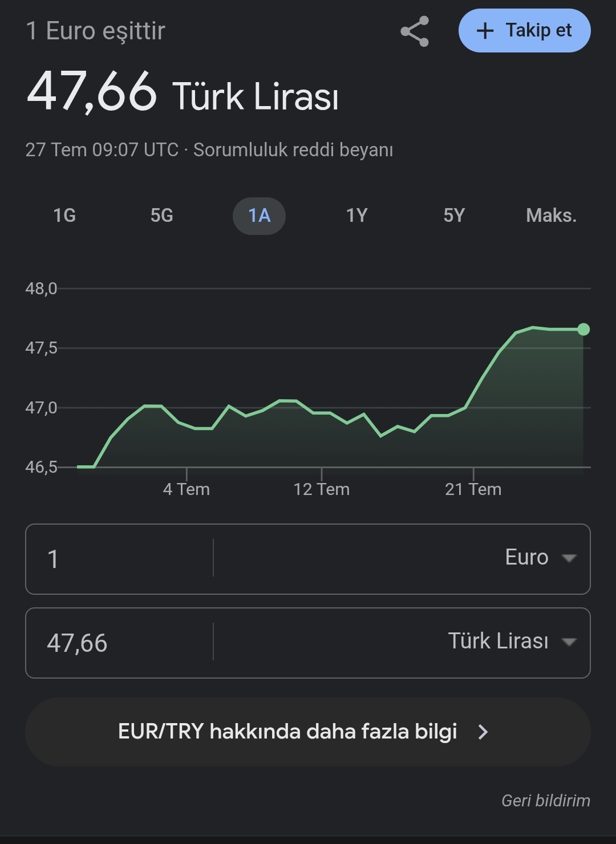Switch to the 5G time range
This screenshot has width=616, height=844.
tap(162, 216)
